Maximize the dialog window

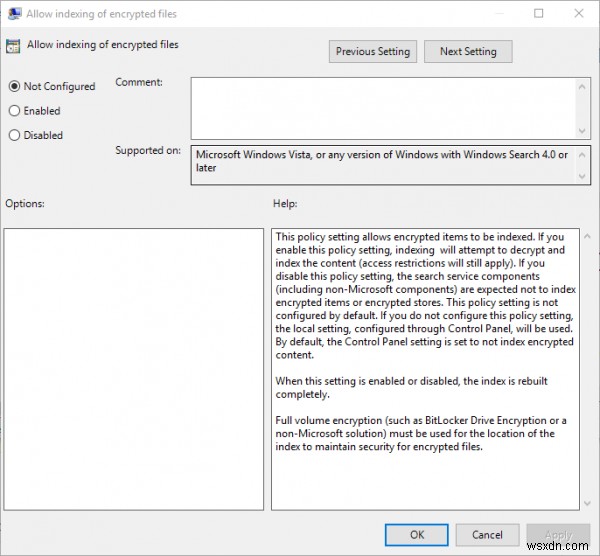point(538,13)
